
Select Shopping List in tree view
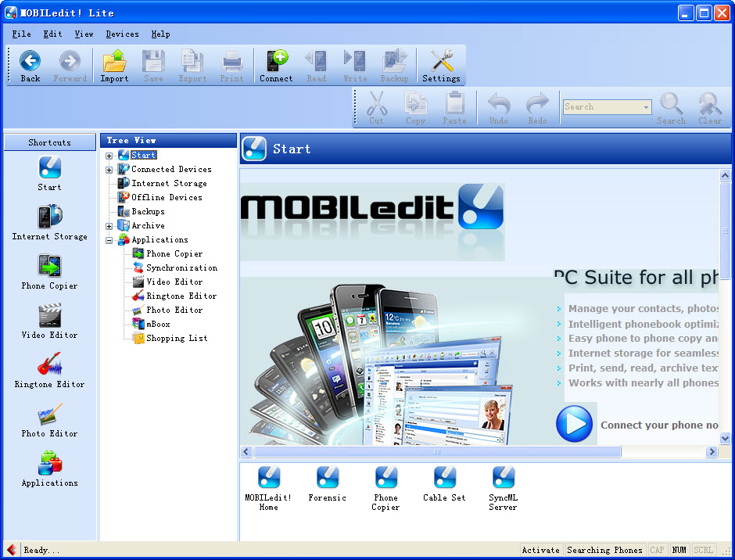(x=176, y=338)
